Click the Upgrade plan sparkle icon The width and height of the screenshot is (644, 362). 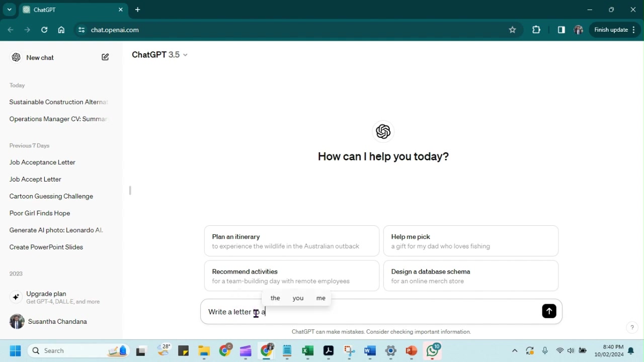pyautogui.click(x=16, y=297)
